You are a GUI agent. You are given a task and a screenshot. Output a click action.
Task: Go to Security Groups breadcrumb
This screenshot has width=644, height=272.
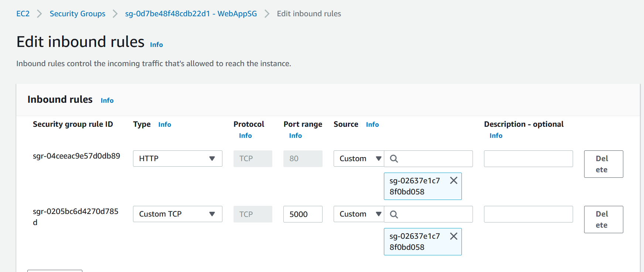point(78,14)
